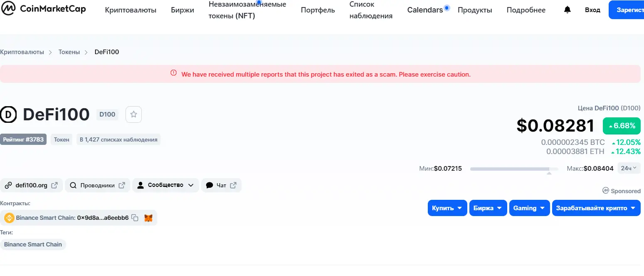Image resolution: width=644 pixels, height=276 pixels.
Task: Expand the Биржа dropdown button
Action: (488, 208)
